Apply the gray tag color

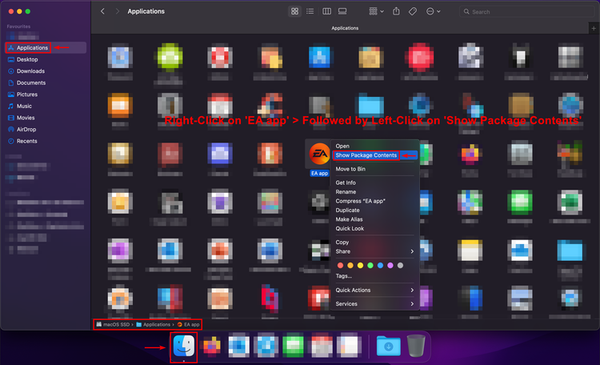(400, 266)
